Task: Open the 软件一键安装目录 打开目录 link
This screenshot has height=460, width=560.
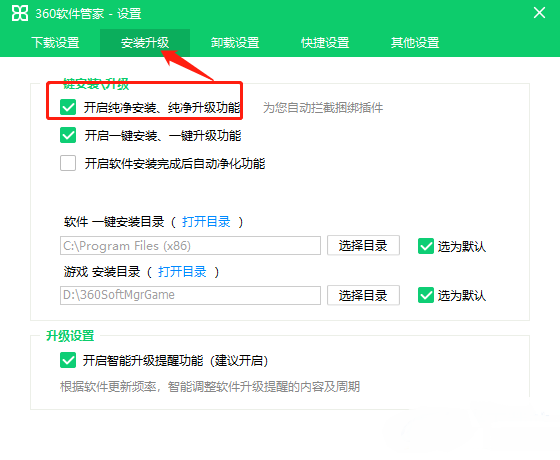Action: click(x=206, y=222)
